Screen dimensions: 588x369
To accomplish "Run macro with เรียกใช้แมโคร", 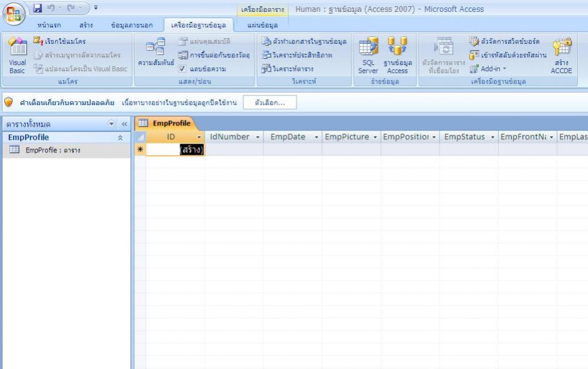I will 60,41.
